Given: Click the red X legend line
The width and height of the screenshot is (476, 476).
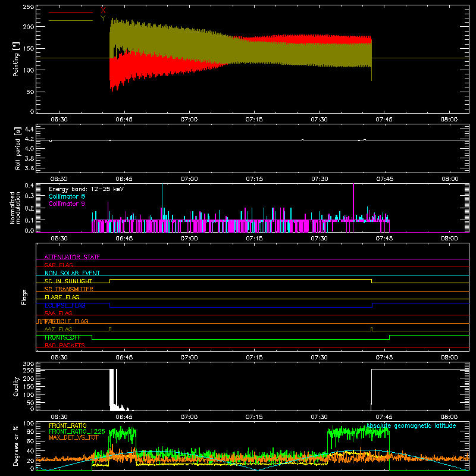Looking at the screenshot, I should coord(71,12).
